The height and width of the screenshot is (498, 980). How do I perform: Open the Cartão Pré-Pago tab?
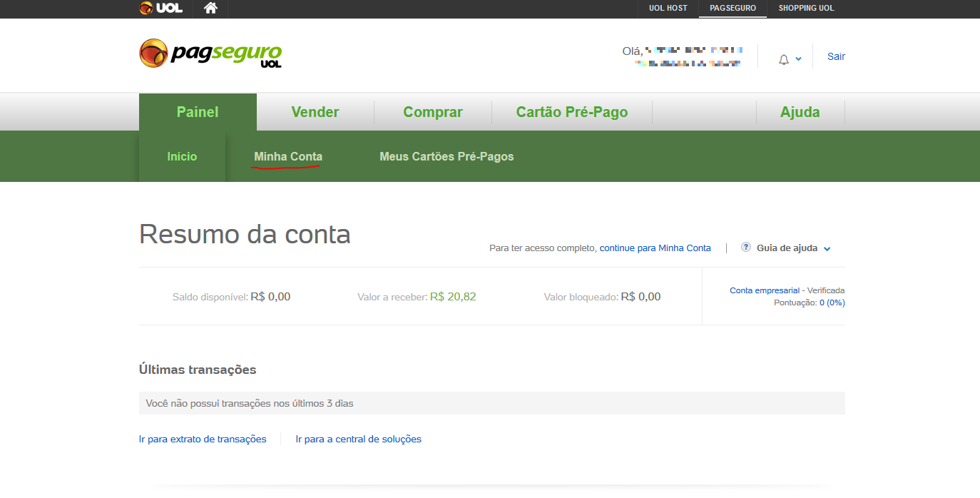click(x=572, y=112)
